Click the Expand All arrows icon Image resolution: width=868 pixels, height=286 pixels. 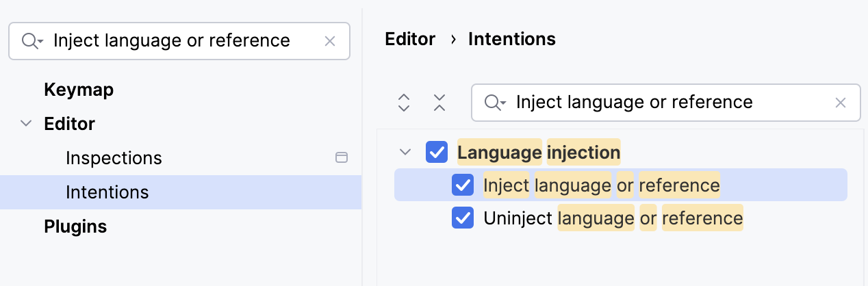tap(404, 103)
